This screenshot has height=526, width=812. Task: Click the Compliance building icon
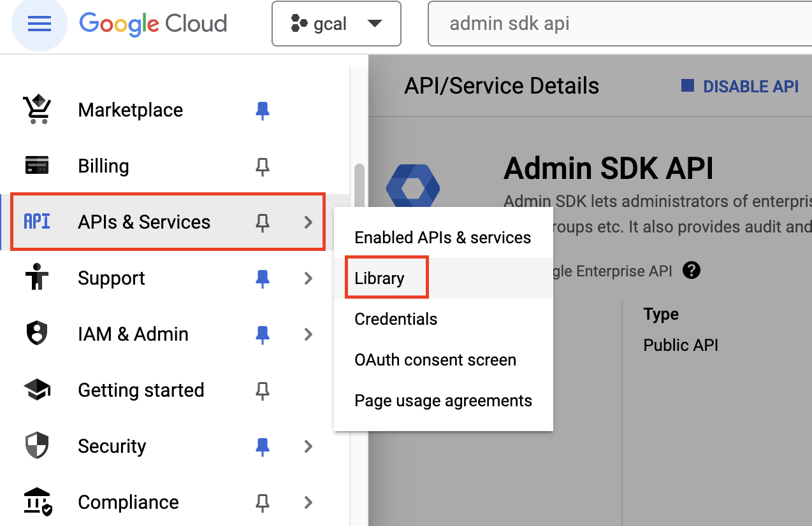(38, 502)
